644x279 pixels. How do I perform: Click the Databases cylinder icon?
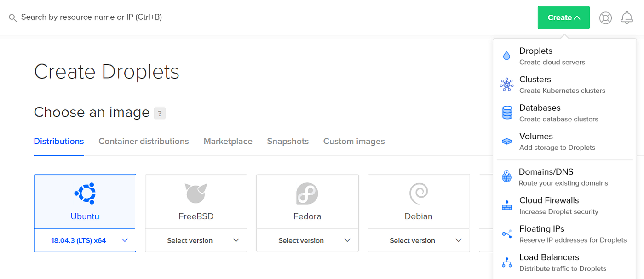tap(507, 113)
